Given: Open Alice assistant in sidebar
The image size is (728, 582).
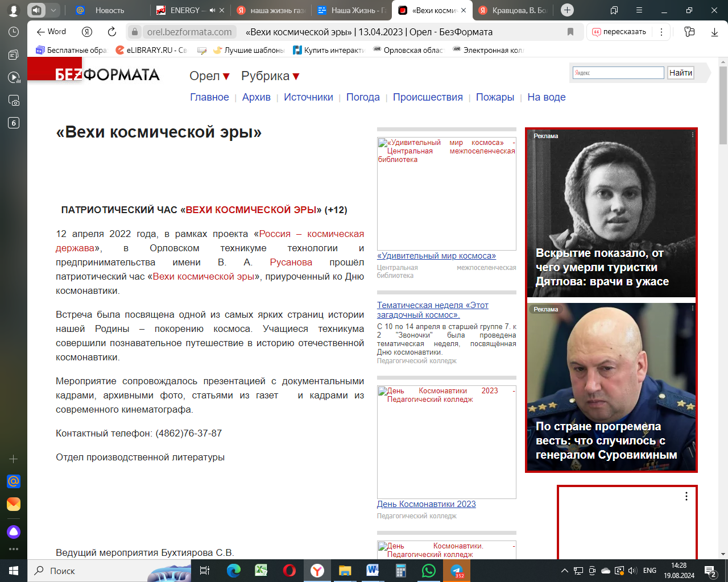Looking at the screenshot, I should pos(14,532).
